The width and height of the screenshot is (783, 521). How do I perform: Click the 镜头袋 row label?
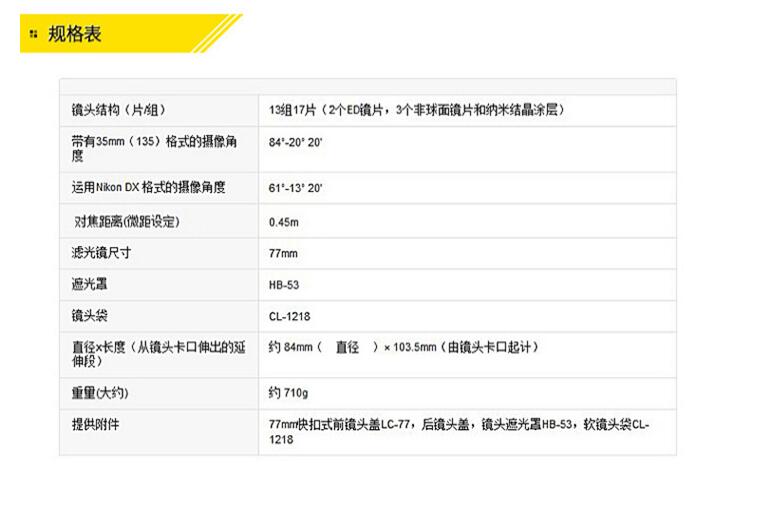pos(90,316)
